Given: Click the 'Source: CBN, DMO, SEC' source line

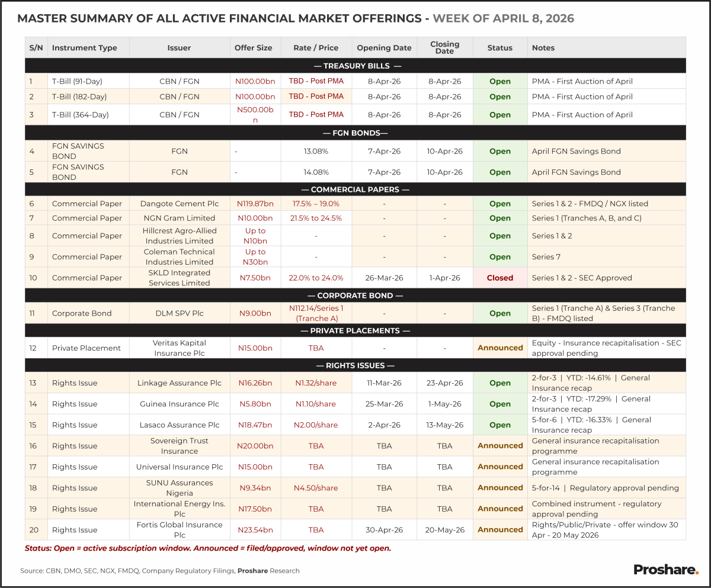Looking at the screenshot, I should coord(160,571).
